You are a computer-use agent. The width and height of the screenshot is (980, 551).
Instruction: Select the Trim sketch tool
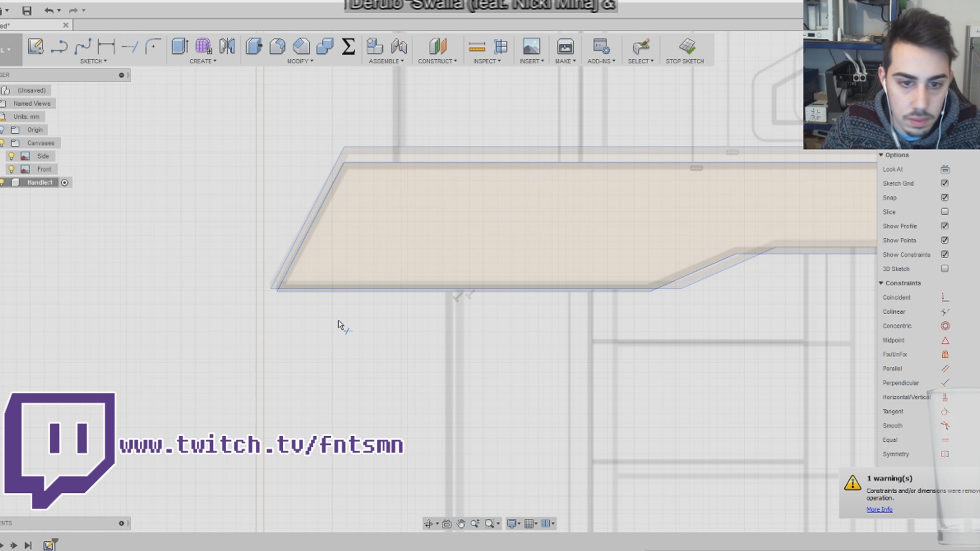[x=130, y=46]
